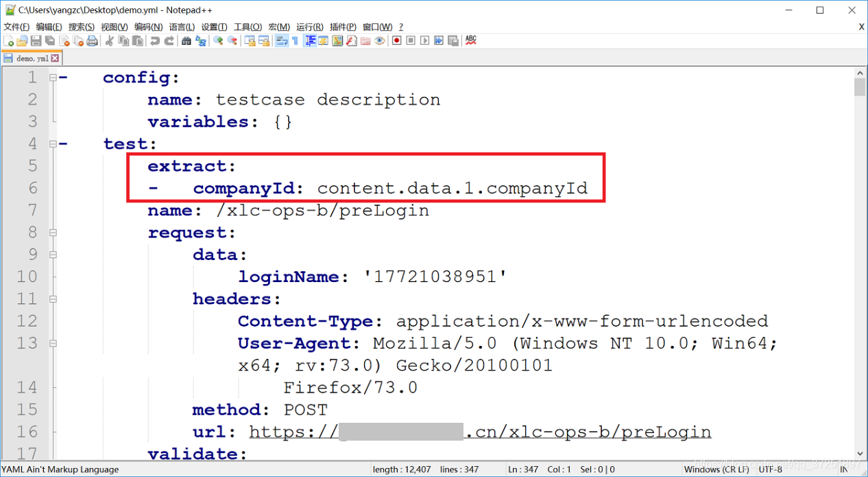Zoom in using the magnifier plus icon

pyautogui.click(x=217, y=41)
